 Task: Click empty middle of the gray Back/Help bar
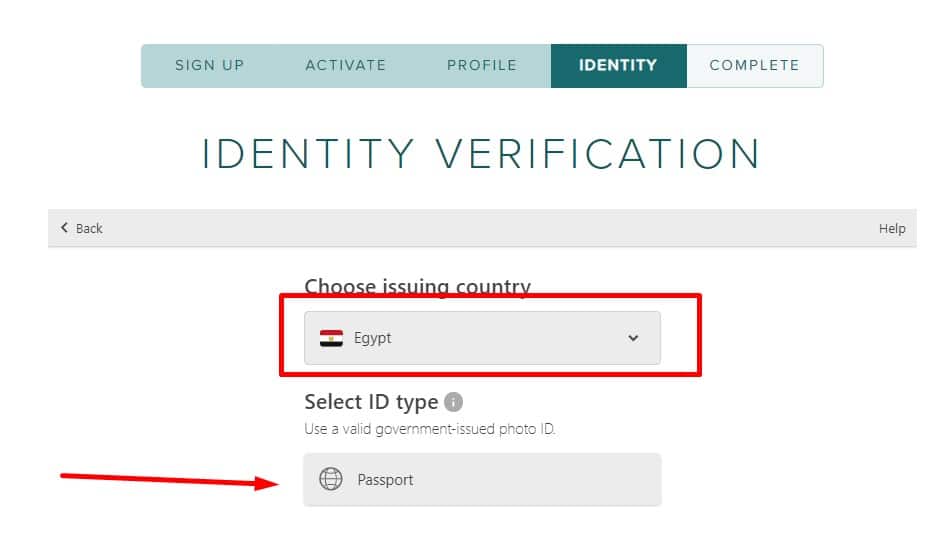click(x=480, y=229)
